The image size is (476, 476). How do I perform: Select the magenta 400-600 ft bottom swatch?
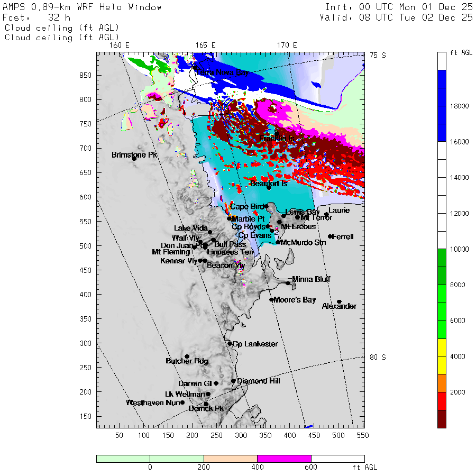coord(284,459)
